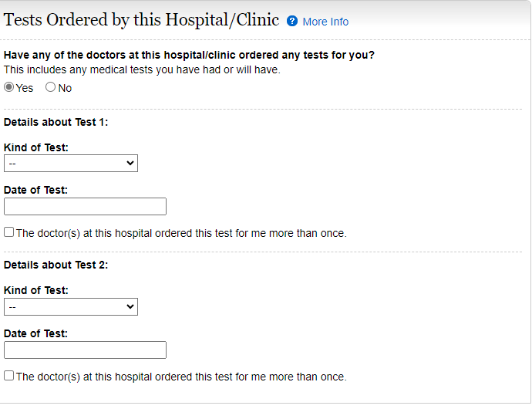Click the Test 1 'ordered this test' label text
Image resolution: width=532 pixels, height=409 pixels.
[181, 233]
